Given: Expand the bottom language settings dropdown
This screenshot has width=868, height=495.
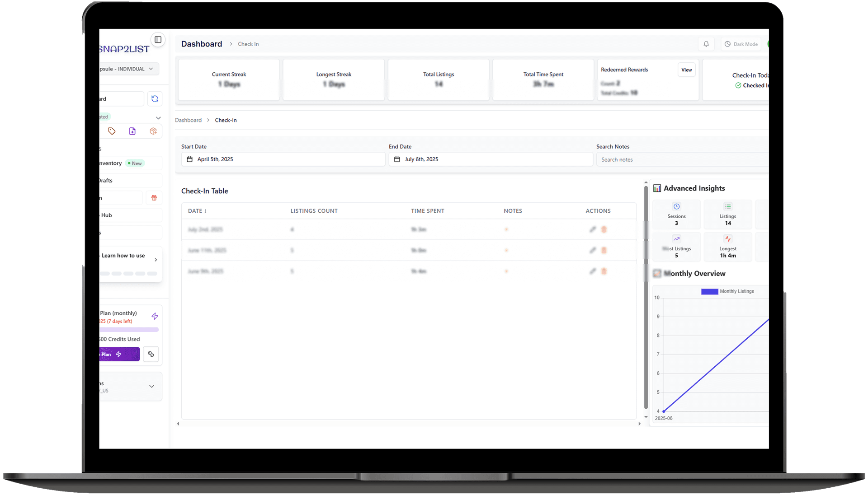Looking at the screenshot, I should coord(151,387).
